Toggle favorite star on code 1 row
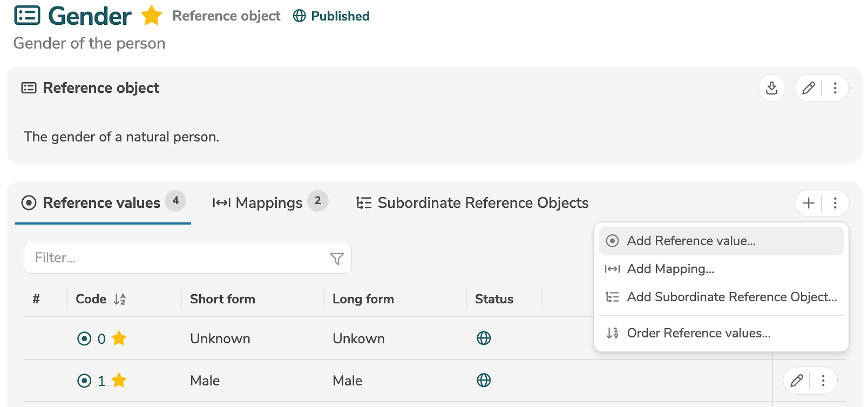Image resolution: width=868 pixels, height=407 pixels. pos(119,381)
